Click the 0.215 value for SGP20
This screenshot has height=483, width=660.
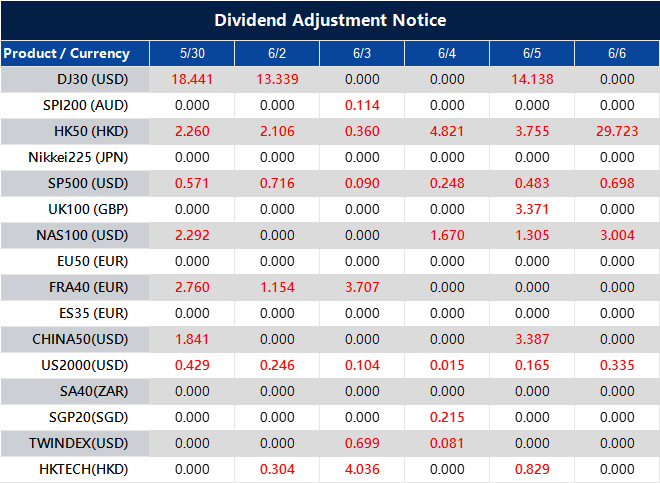click(447, 417)
